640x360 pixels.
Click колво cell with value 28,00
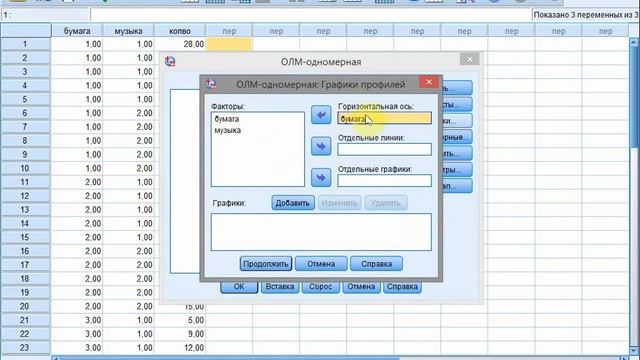coord(180,44)
